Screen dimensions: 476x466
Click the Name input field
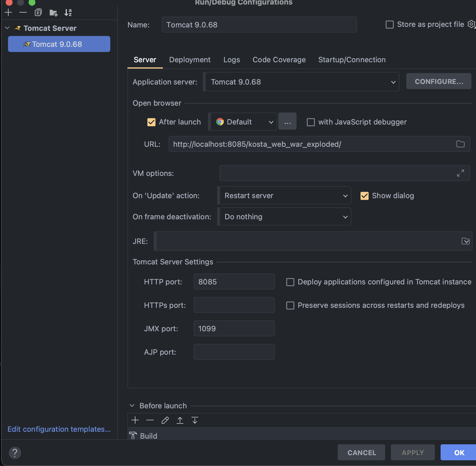point(259,25)
